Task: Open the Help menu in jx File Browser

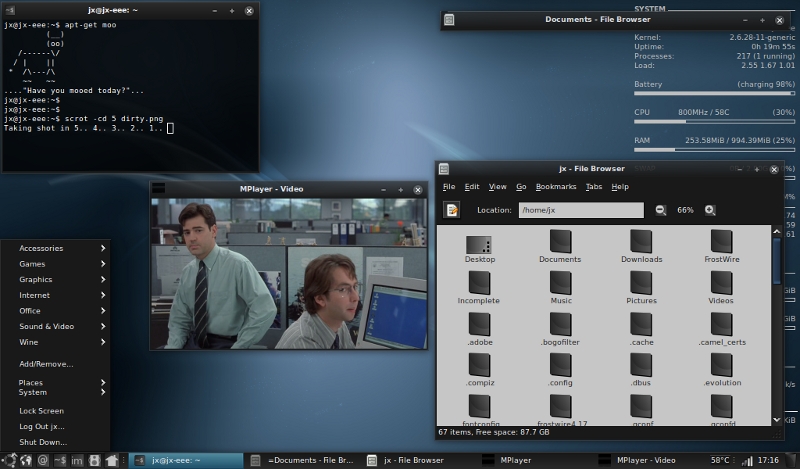Action: [x=620, y=187]
